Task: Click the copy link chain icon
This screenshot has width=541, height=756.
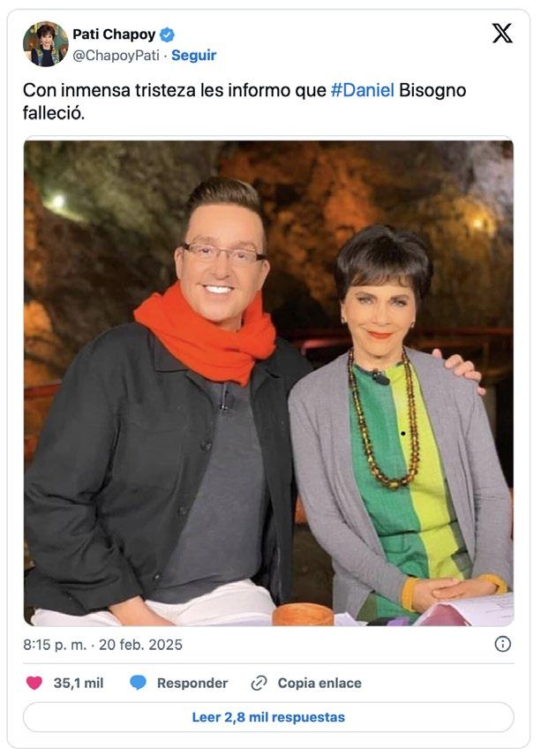Action: [x=259, y=683]
